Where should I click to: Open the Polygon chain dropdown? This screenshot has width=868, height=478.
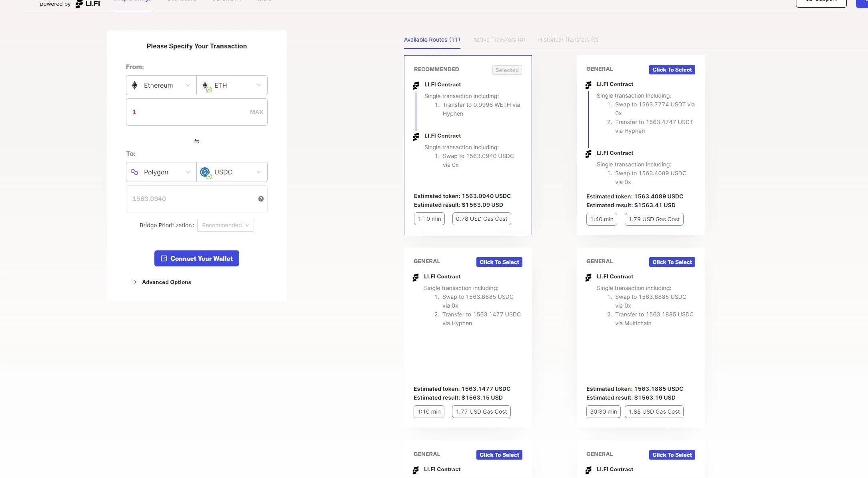(x=161, y=172)
